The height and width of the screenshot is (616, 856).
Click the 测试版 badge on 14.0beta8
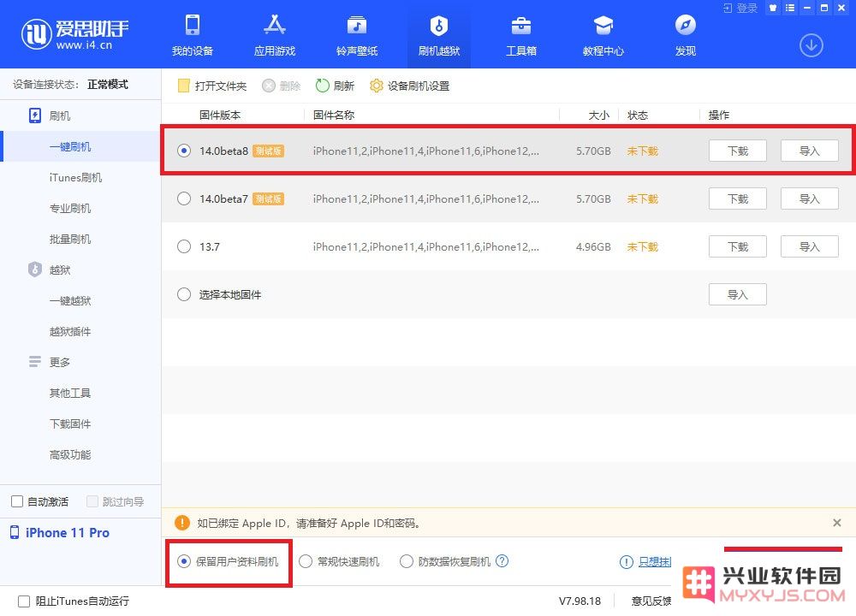(268, 151)
